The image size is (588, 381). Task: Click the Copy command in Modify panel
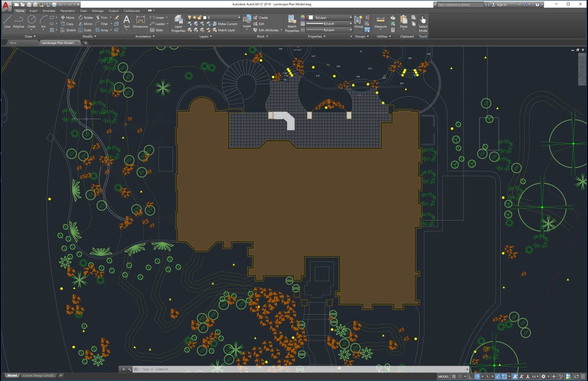click(67, 24)
